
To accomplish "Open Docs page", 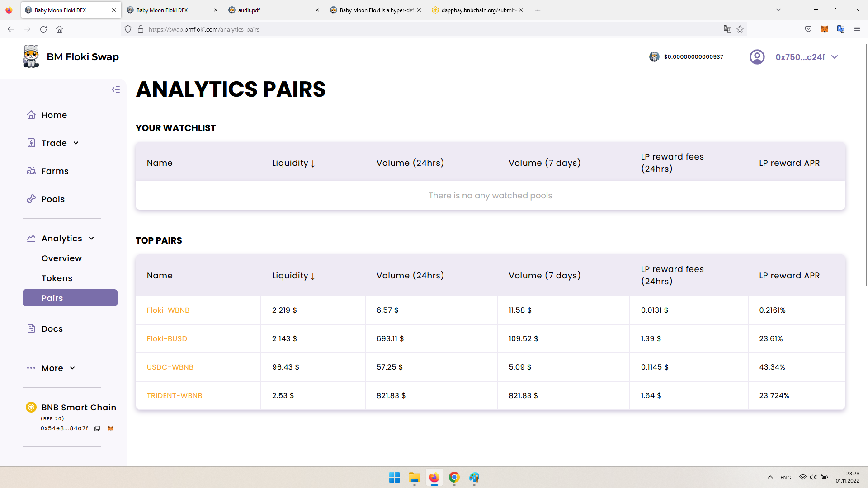I will 45,329.
